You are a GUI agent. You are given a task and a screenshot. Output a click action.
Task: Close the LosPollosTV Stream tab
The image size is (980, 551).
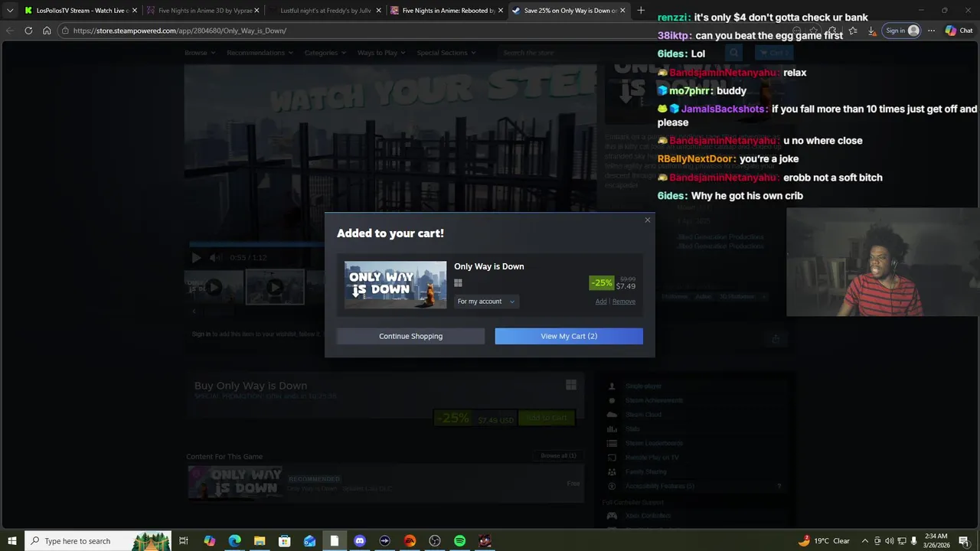pos(135,11)
